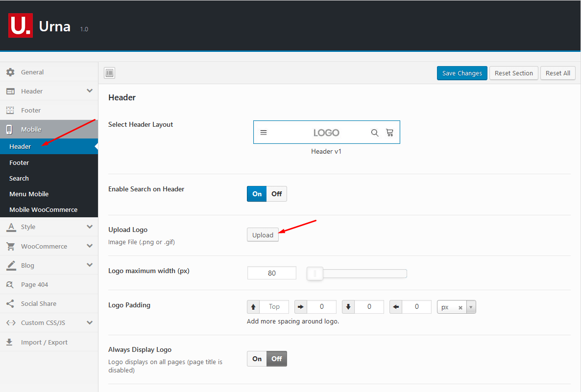The width and height of the screenshot is (581, 392).
Task: Click the left arrow icon in Logo Padding
Action: point(396,307)
